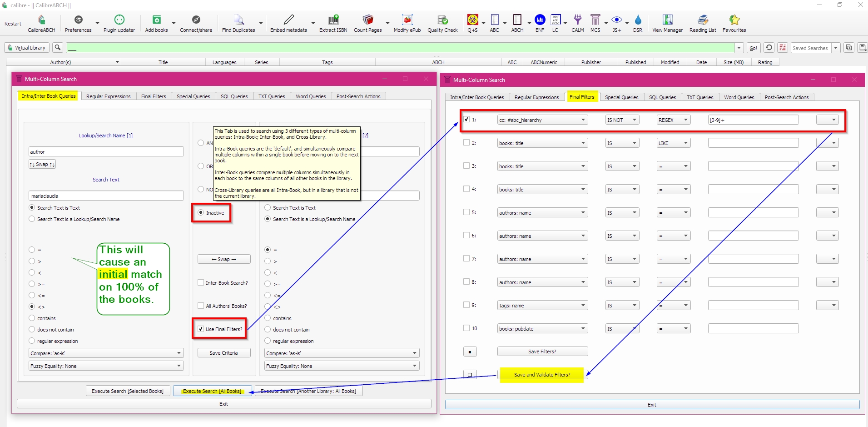Open the LIKE dropdown in row 2

(674, 143)
